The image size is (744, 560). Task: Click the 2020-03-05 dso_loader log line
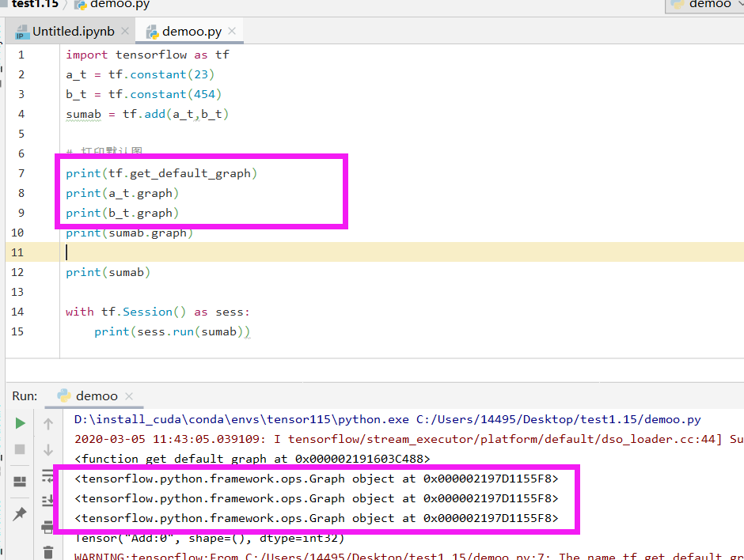pyautogui.click(x=409, y=440)
